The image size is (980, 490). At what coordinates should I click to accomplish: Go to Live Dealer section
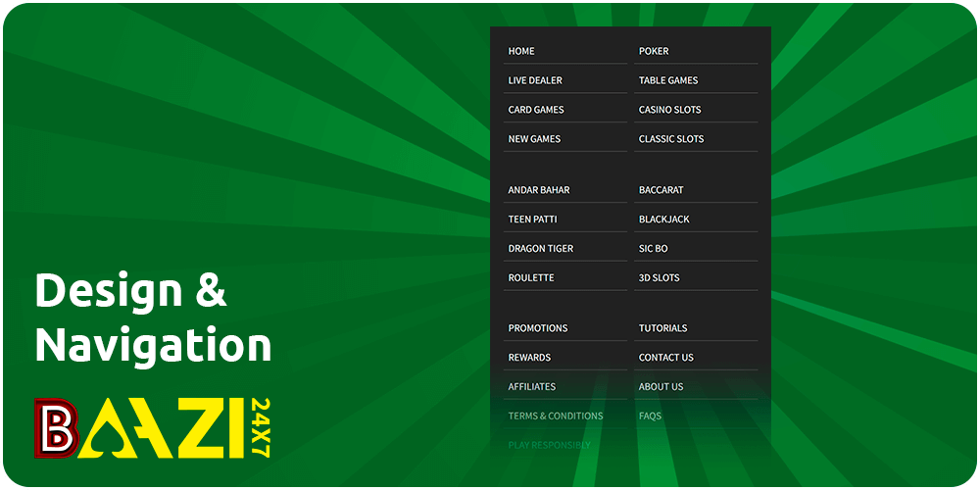pos(535,80)
